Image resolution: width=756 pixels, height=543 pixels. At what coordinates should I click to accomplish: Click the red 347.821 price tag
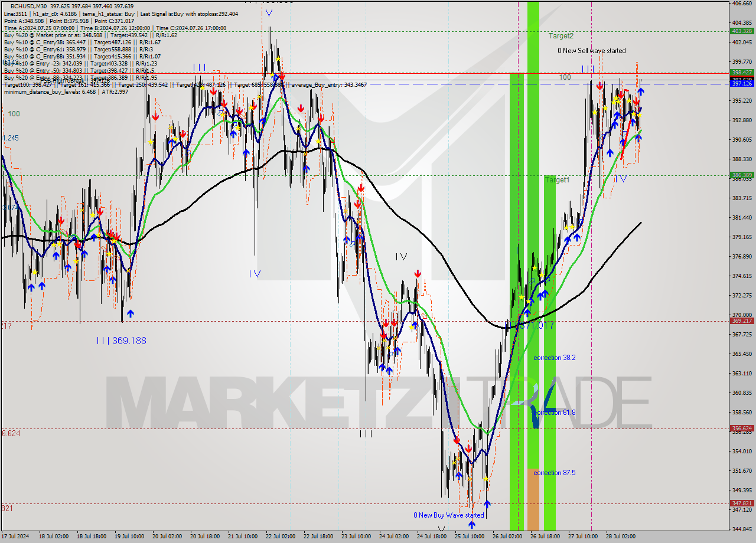[x=742, y=503]
